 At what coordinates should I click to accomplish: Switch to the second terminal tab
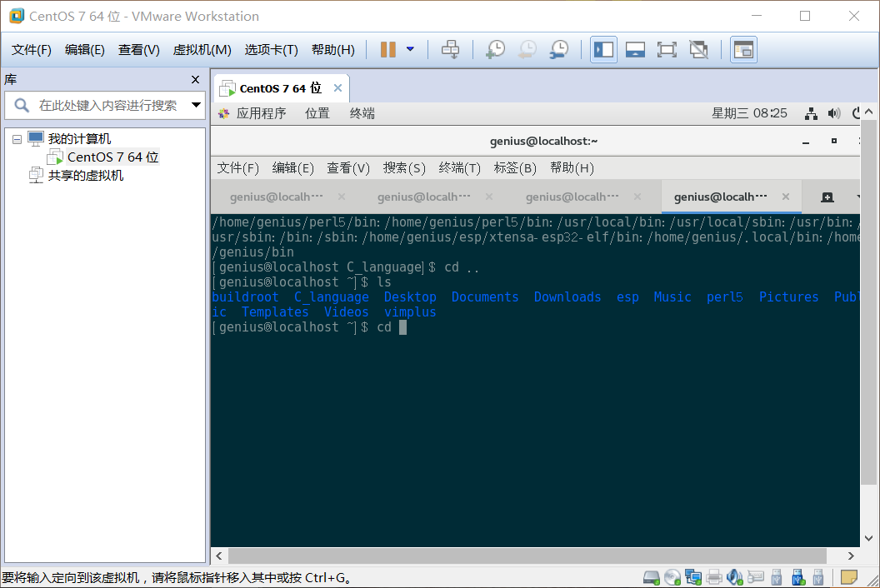click(x=423, y=197)
